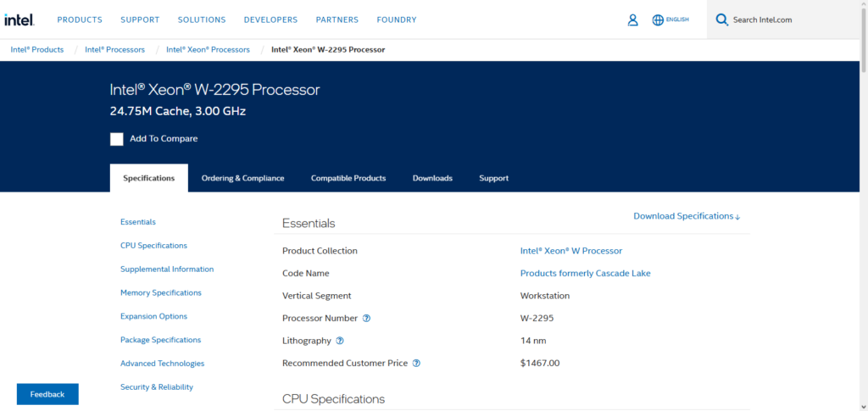This screenshot has height=411, width=868.
Task: Jump to CPU Specifications in the sidebar
Action: (154, 246)
